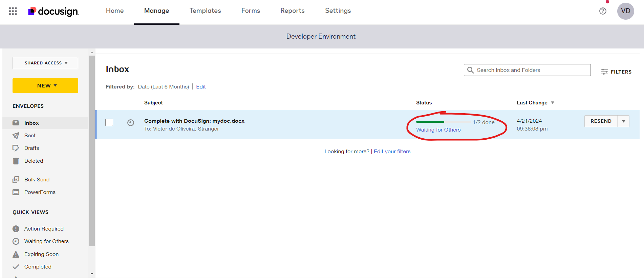The image size is (644, 278).
Task: Open the help question mark icon
Action: (x=603, y=11)
